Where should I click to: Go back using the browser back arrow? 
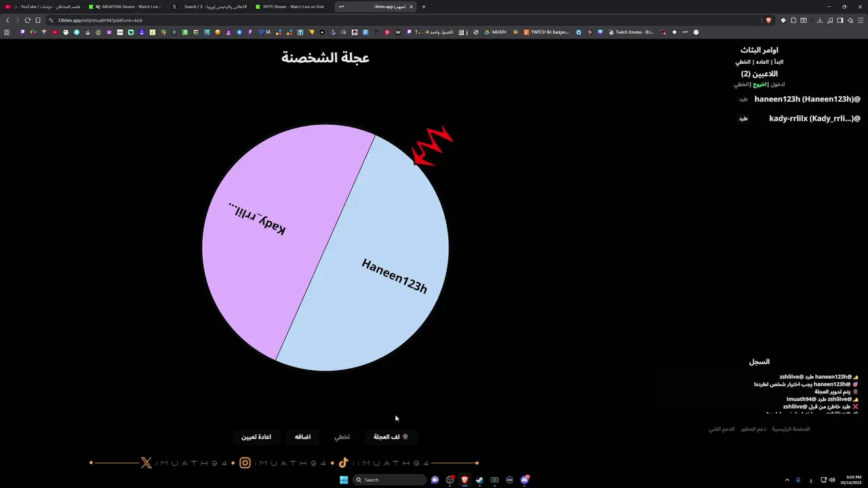(x=7, y=20)
